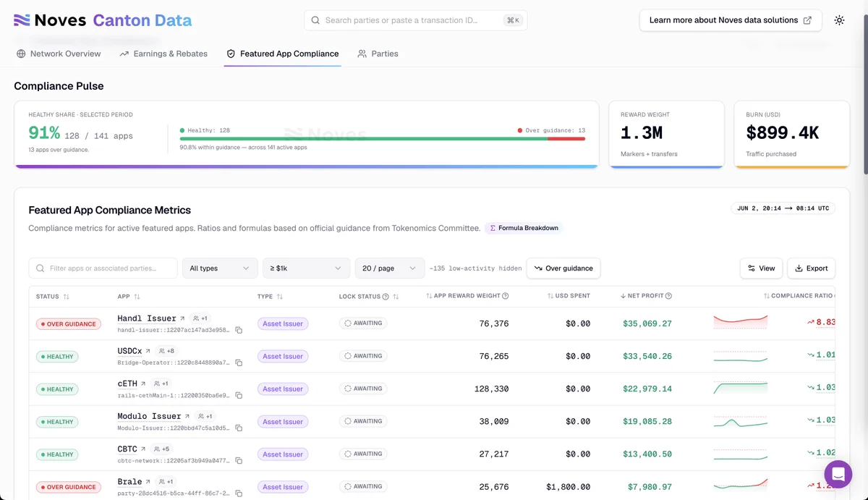
Task: Open Handl Issuer external link arrow
Action: click(x=182, y=318)
